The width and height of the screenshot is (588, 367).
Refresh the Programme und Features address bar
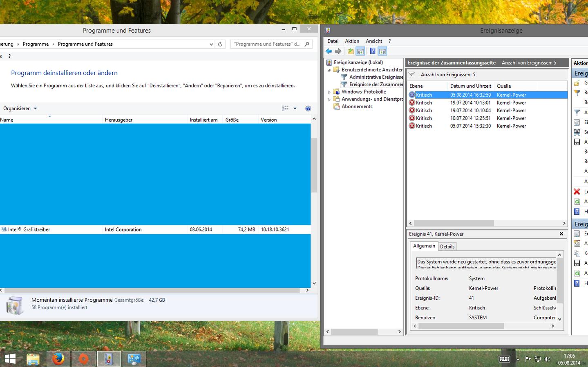[220, 44]
